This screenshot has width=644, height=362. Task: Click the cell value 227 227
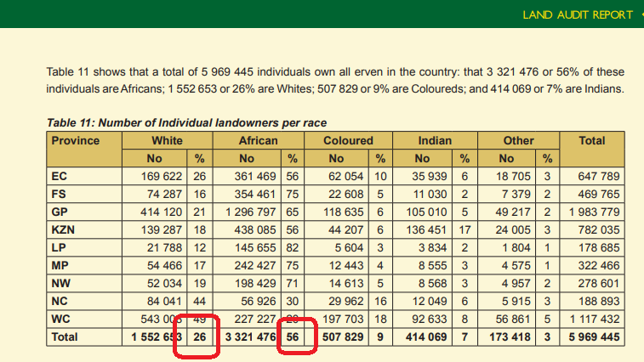coord(255,319)
